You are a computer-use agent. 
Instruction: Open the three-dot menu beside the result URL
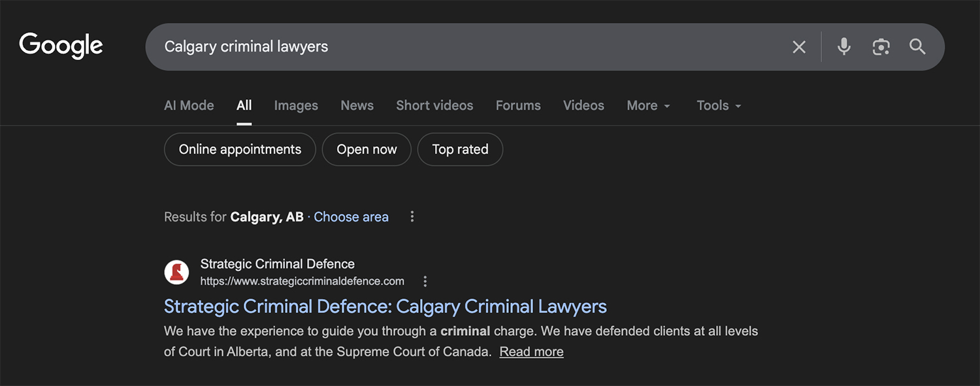[x=425, y=281]
